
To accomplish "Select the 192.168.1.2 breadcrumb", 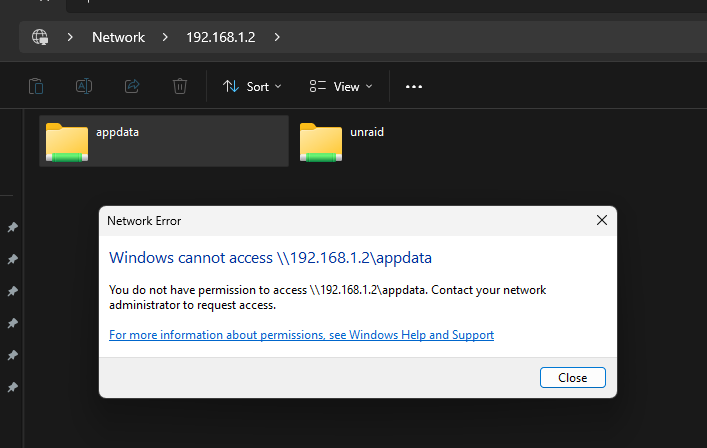I will click(220, 37).
